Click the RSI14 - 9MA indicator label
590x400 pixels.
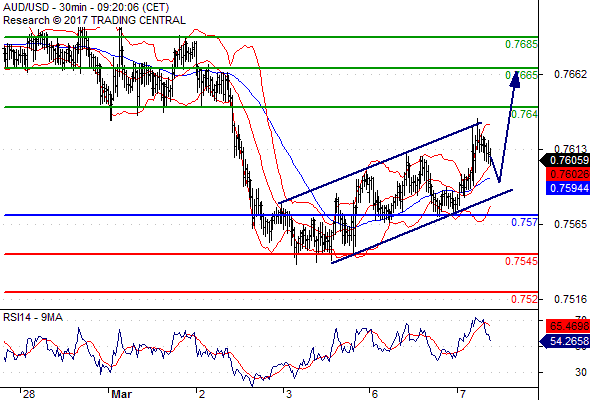click(33, 318)
